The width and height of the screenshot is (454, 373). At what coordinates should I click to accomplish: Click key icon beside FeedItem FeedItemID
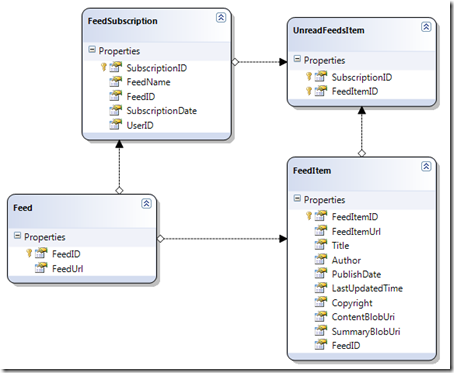[309, 216]
